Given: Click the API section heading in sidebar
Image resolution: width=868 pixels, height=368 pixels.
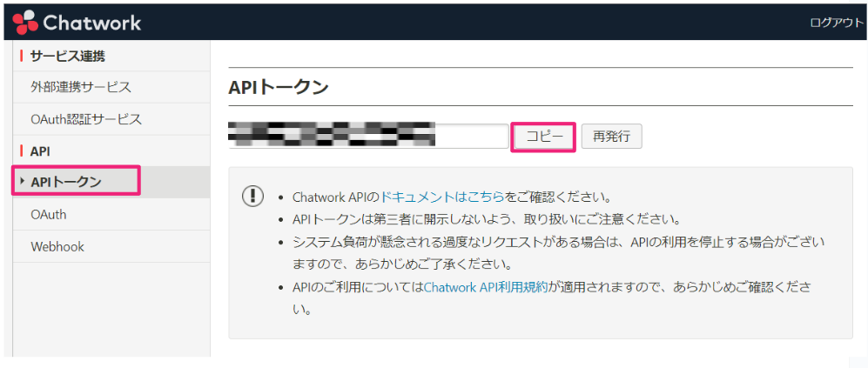Looking at the screenshot, I should [x=40, y=151].
